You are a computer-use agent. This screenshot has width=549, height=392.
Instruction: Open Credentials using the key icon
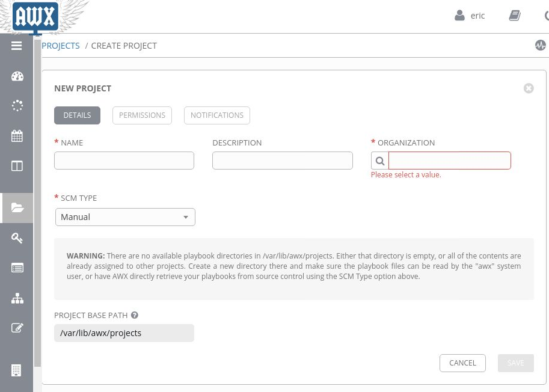tap(17, 238)
